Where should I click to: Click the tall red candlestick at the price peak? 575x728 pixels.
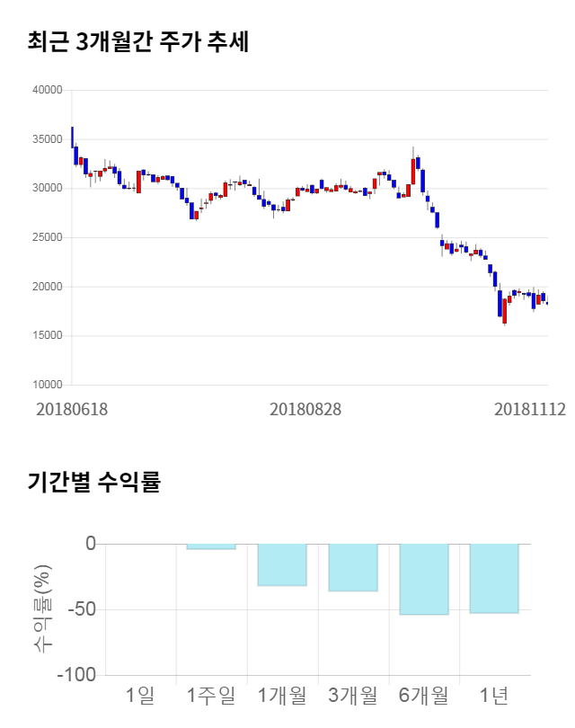click(x=413, y=176)
